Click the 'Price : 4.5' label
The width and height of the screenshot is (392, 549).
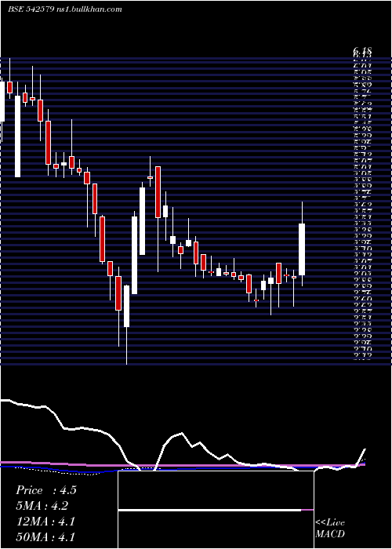point(45,490)
